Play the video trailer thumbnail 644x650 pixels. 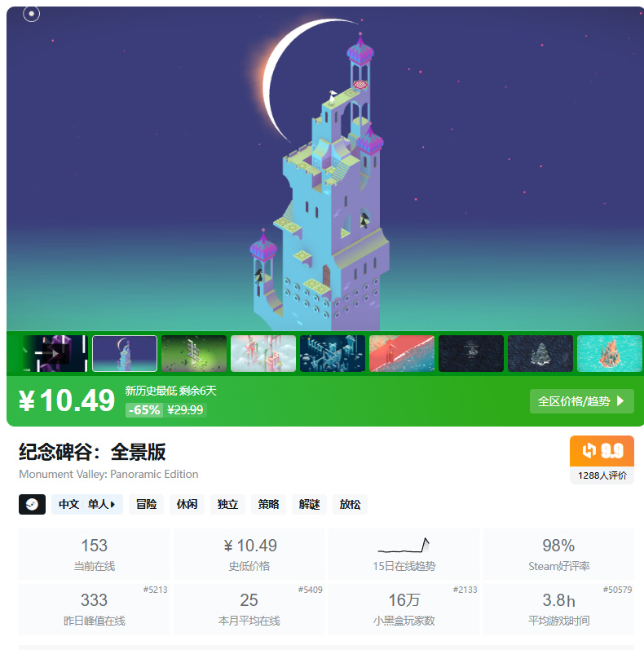[55, 354]
